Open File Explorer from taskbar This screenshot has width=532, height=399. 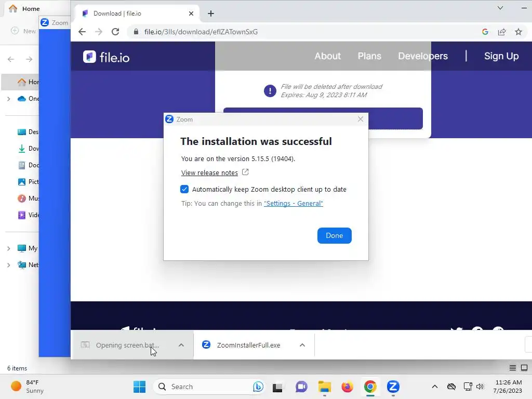[324, 387]
